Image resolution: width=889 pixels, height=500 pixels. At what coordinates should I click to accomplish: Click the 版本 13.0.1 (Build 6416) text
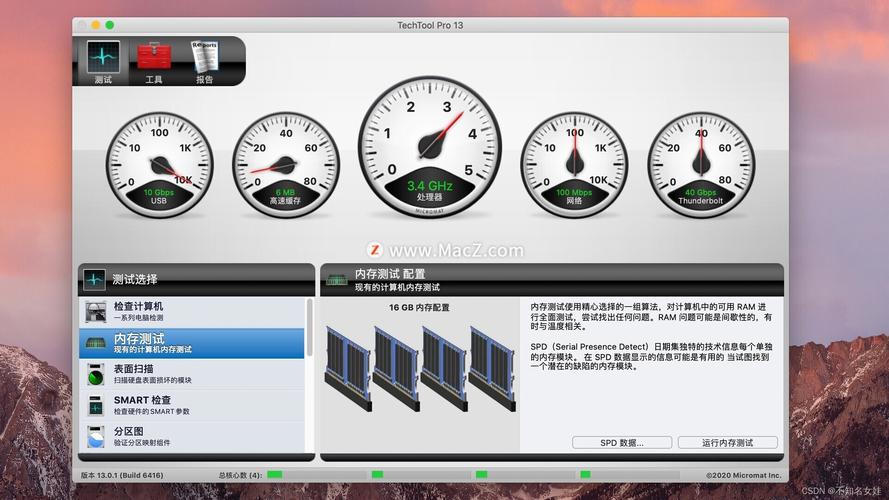[x=122, y=475]
